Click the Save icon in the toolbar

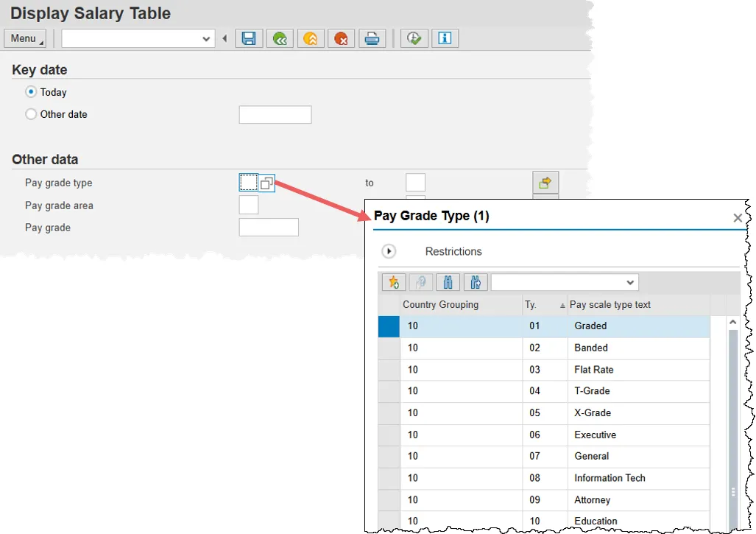pos(249,38)
